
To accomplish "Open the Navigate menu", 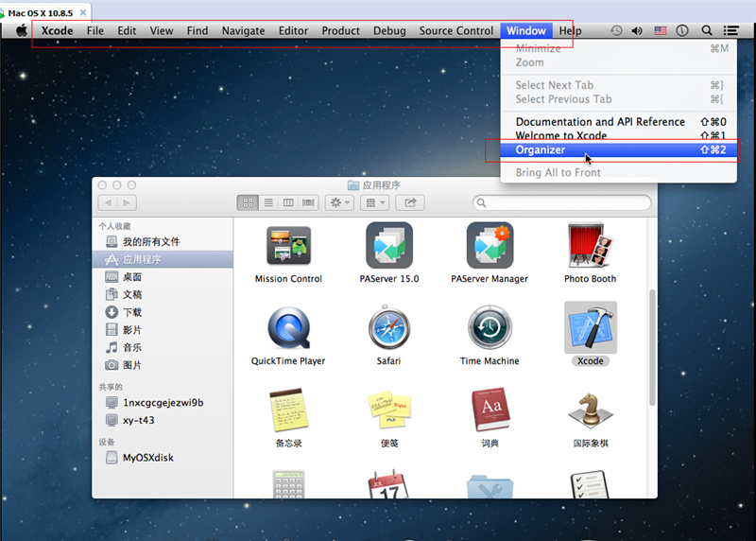I will point(243,31).
